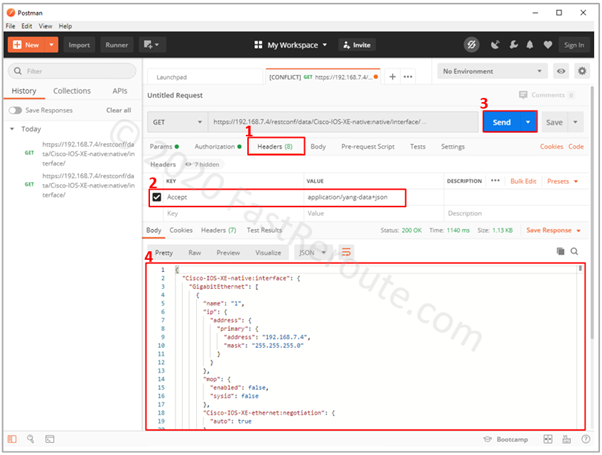Open Comments on the request
This screenshot has height=455, width=602.
point(546,95)
